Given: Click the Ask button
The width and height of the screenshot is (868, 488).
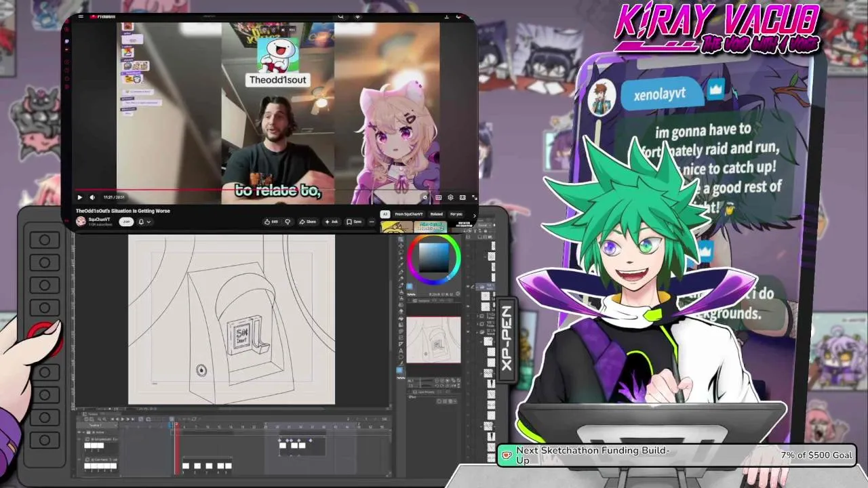Looking at the screenshot, I should tap(331, 222).
